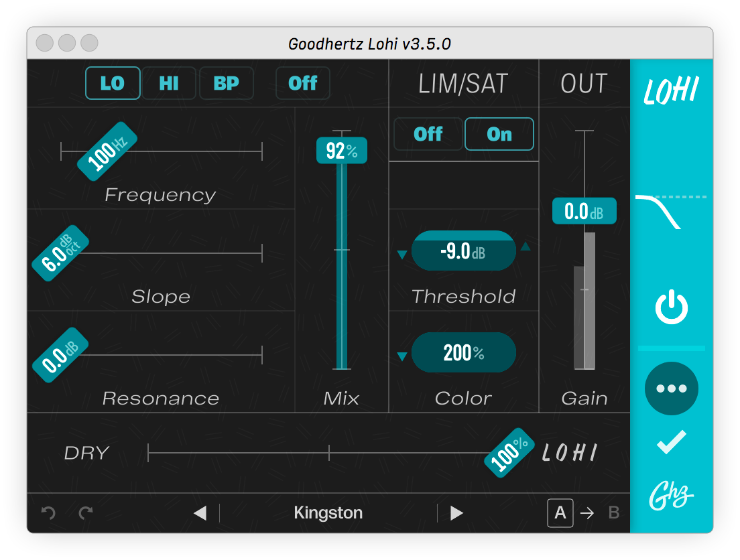Click the white checkmark icon

tap(671, 442)
